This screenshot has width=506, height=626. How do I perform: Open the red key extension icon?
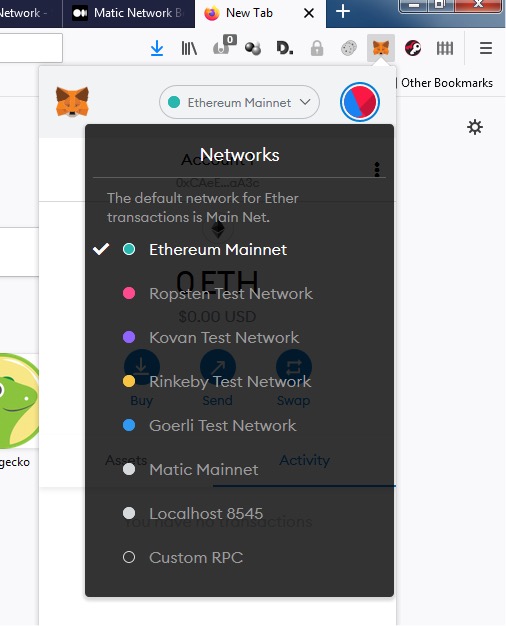413,48
